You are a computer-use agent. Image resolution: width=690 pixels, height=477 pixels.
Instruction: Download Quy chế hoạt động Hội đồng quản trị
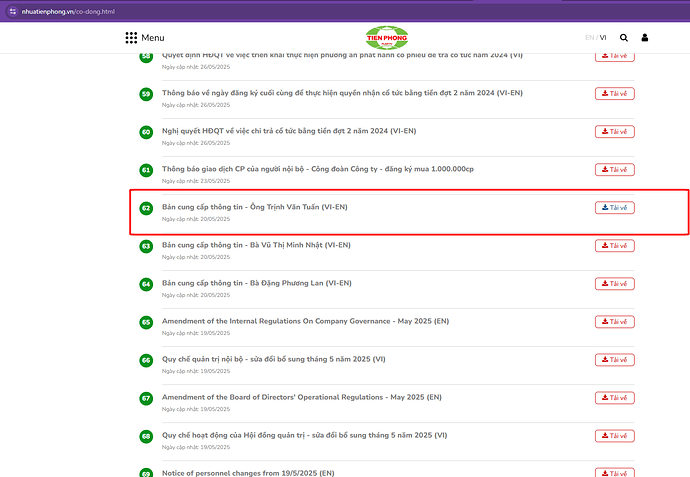click(615, 436)
